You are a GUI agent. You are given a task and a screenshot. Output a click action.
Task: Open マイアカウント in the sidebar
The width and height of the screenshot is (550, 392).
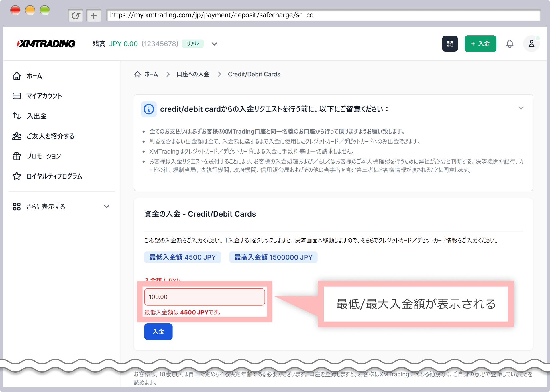click(44, 96)
